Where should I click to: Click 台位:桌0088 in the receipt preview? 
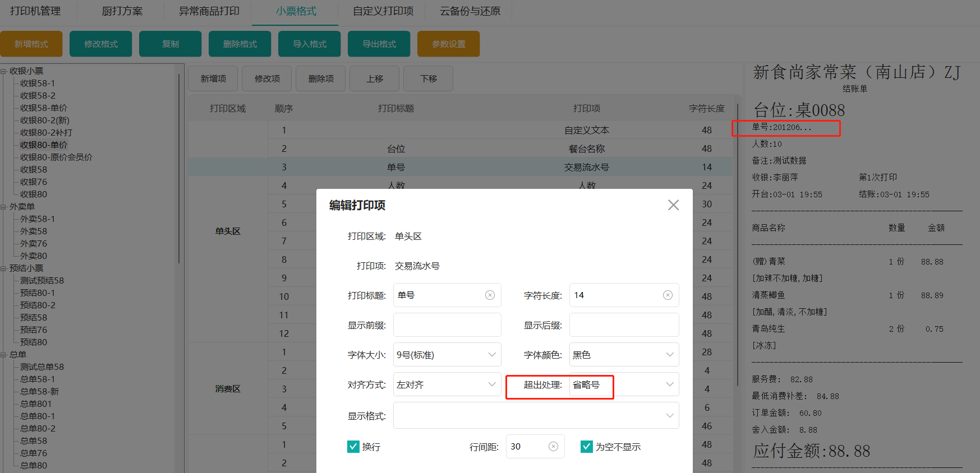point(799,110)
